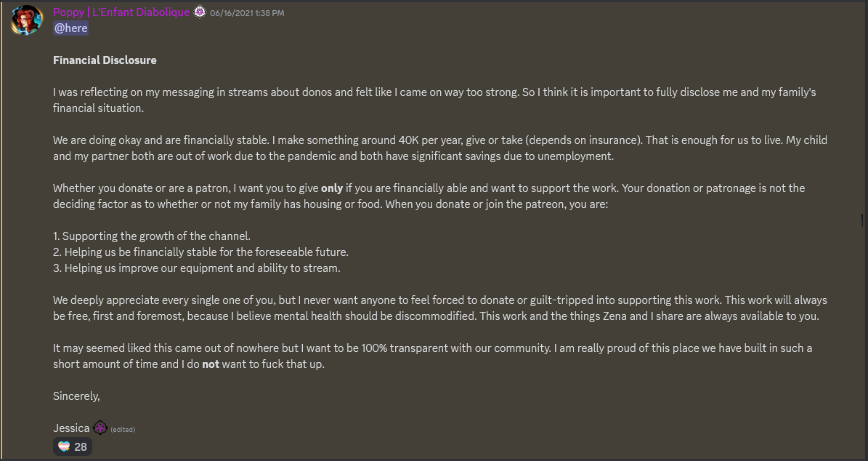Click the role badge icon beside the username
Viewport: 868px width, 461px height.
tap(200, 12)
